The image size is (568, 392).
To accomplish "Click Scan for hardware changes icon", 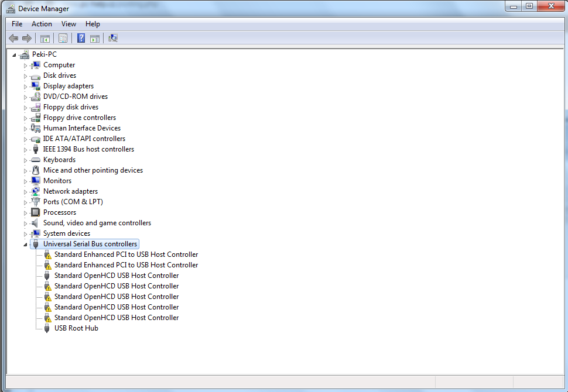I will (113, 38).
